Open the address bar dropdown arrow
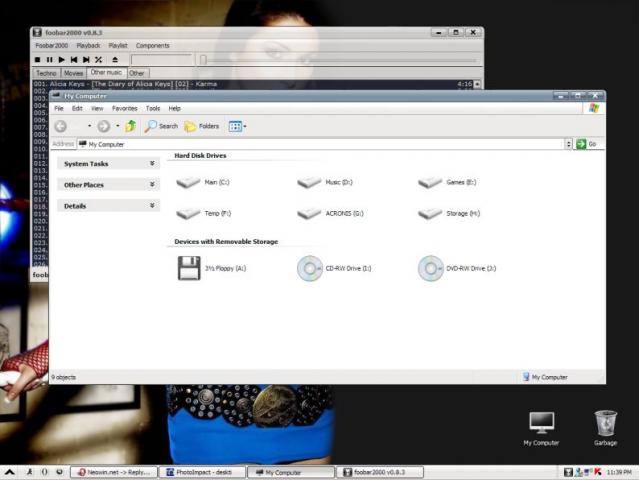Image resolution: width=639 pixels, height=480 pixels. coord(568,144)
